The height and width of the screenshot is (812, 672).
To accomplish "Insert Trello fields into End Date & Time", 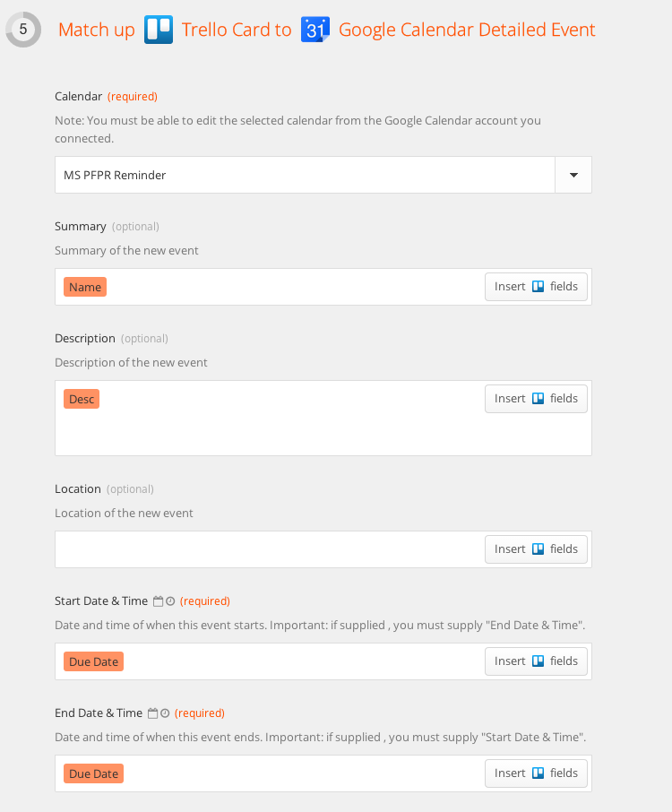I will point(536,773).
